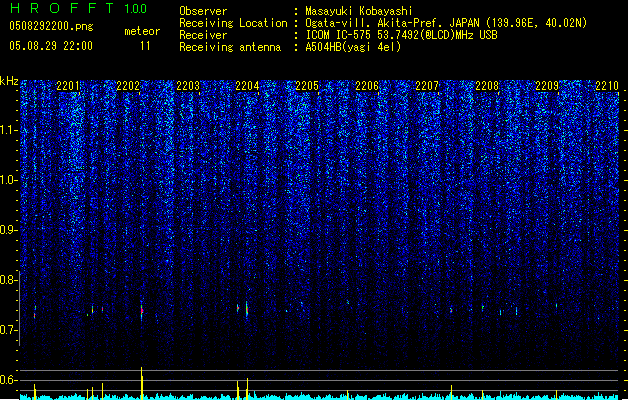Click the 2206 time marker
Screen dimensions: 629x400
(x=367, y=86)
